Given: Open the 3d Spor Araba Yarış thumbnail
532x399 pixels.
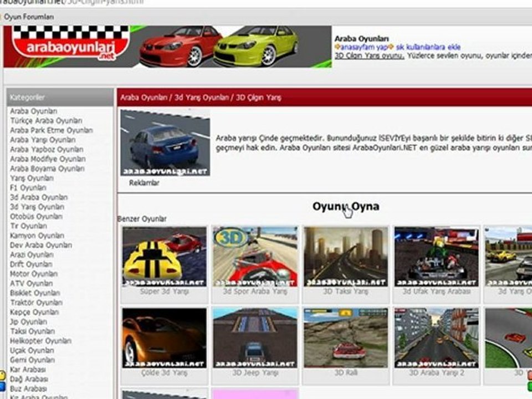Looking at the screenshot, I should (x=255, y=257).
